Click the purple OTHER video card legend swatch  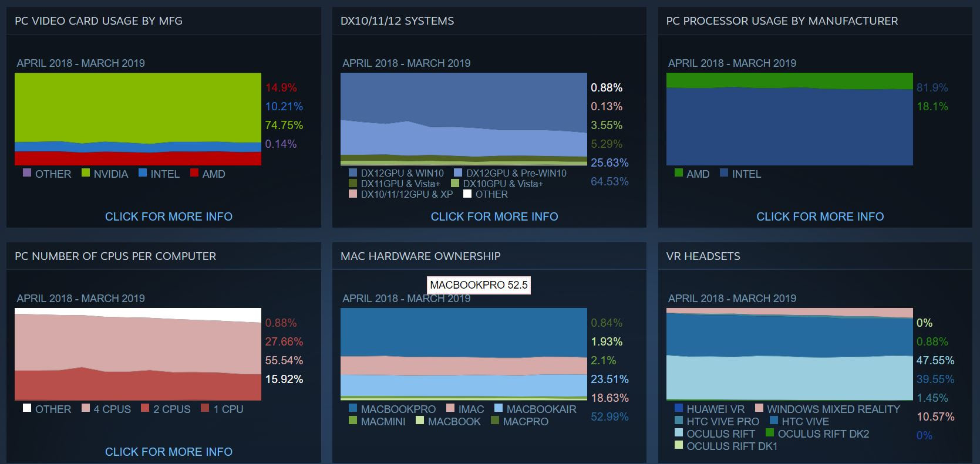27,173
